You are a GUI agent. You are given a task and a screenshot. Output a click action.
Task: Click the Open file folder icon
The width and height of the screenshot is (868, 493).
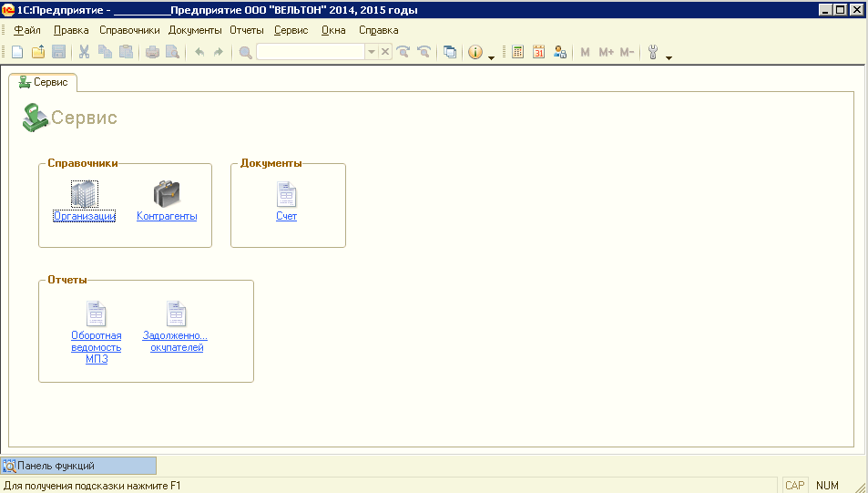click(x=37, y=53)
